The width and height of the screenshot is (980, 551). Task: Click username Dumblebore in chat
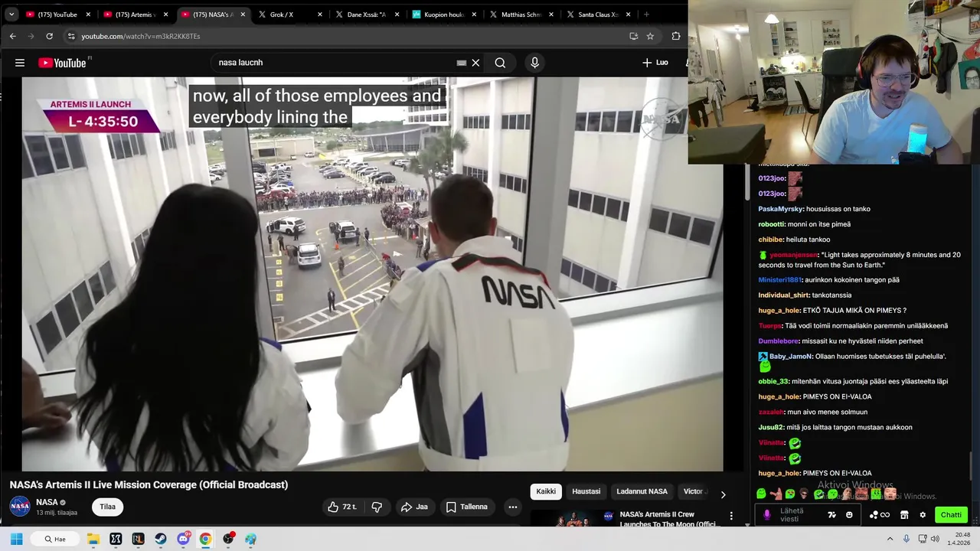pyautogui.click(x=779, y=341)
